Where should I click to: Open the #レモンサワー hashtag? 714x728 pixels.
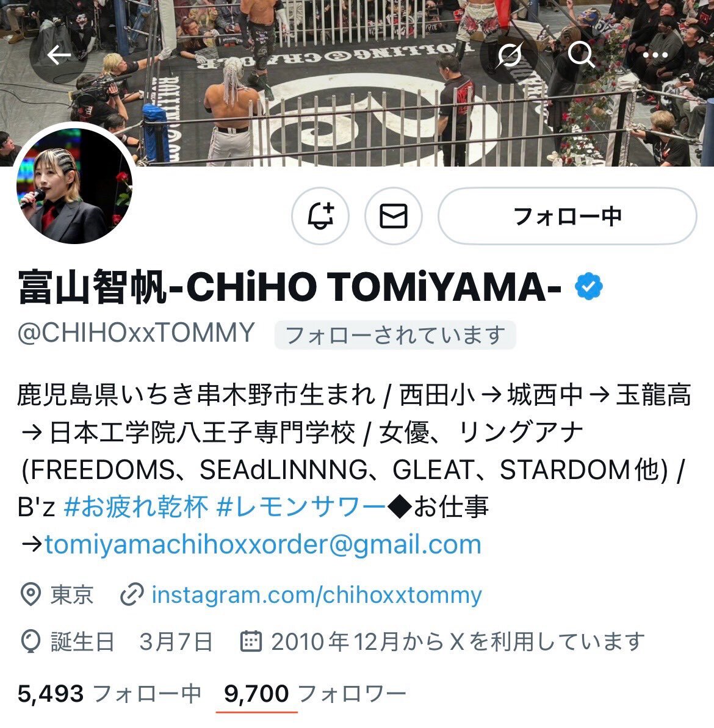click(301, 507)
